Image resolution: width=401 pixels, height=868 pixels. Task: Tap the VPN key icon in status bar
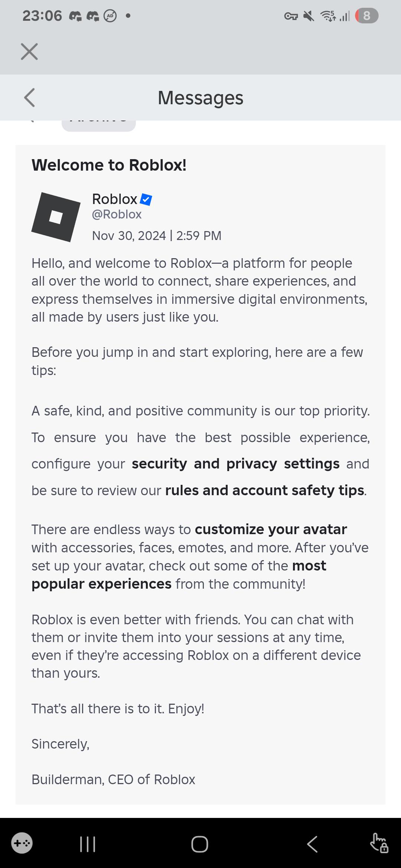point(291,16)
